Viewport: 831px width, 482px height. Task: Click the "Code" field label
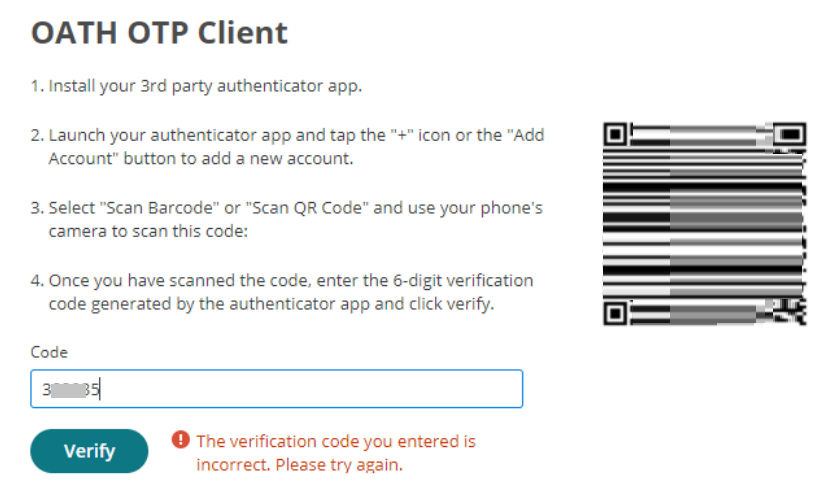[48, 352]
